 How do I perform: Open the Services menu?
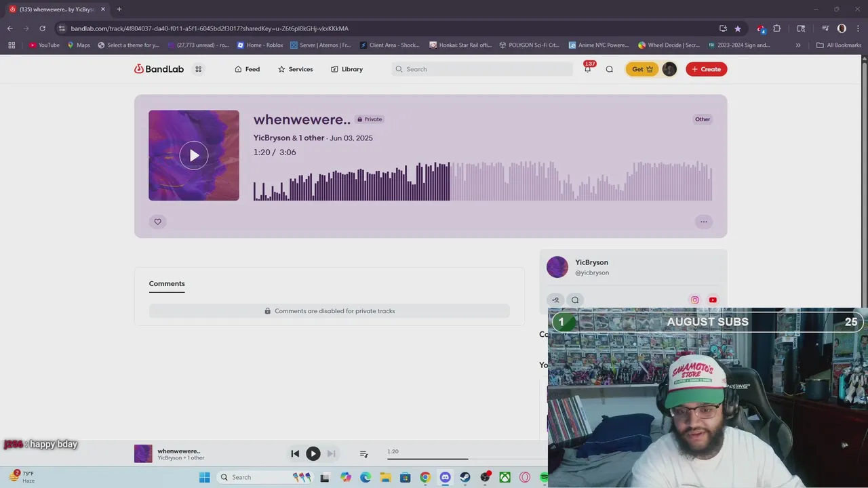tap(295, 69)
